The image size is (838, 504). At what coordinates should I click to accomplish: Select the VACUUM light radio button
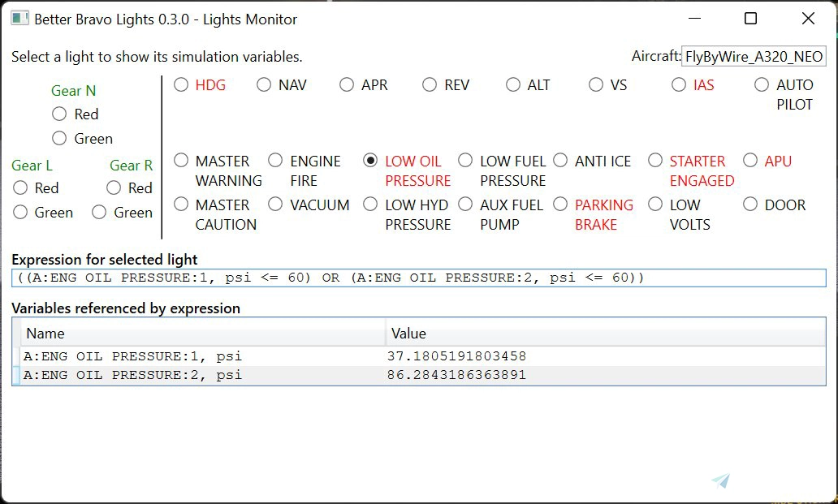(275, 204)
